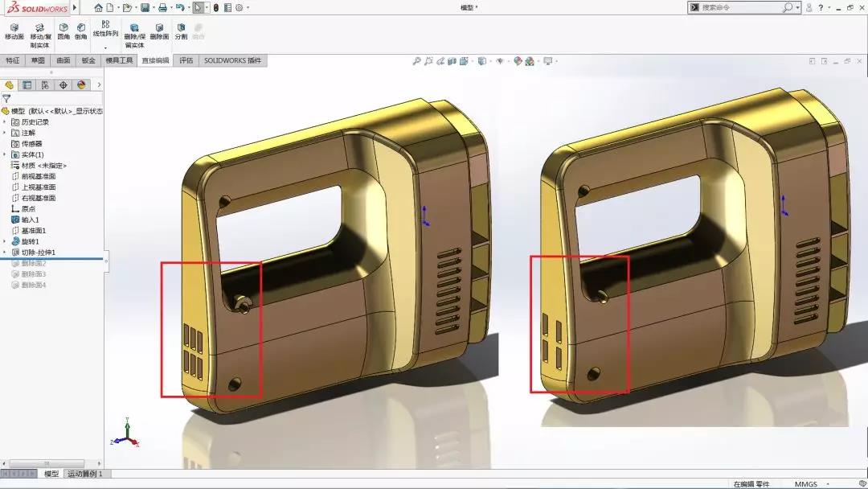The image size is (868, 489).
Task: Click the Zoom to Fit magnifier icon
Action: coord(416,61)
